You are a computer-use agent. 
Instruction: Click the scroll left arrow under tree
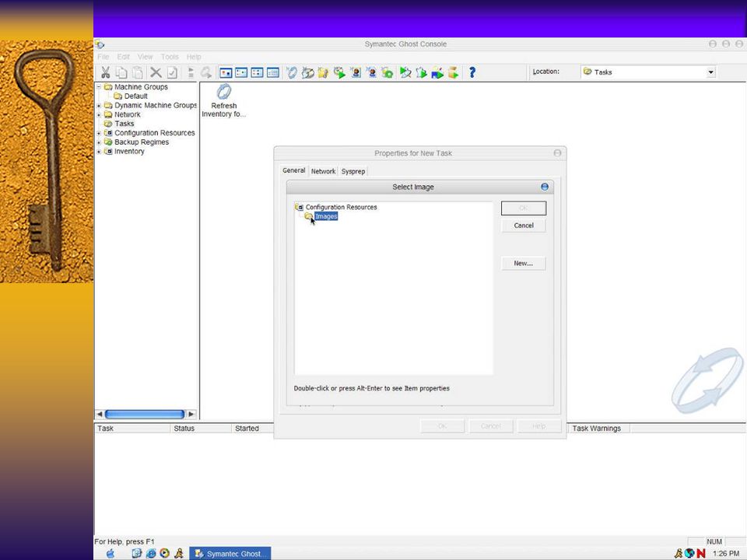pos(100,415)
